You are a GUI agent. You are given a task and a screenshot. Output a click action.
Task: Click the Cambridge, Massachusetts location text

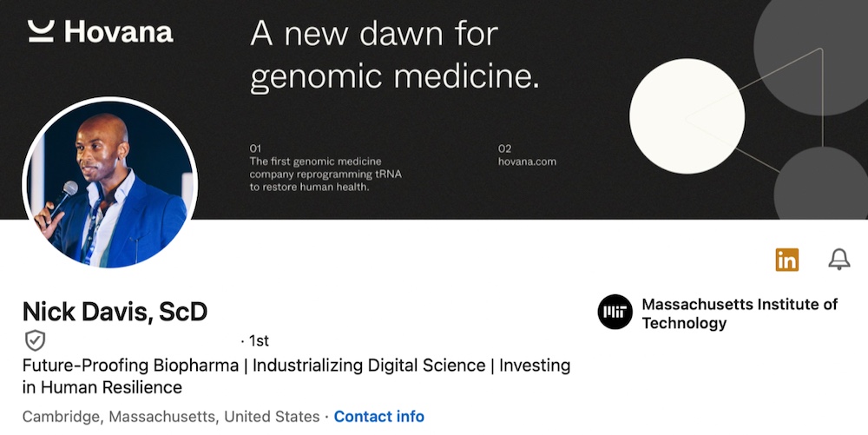click(171, 417)
